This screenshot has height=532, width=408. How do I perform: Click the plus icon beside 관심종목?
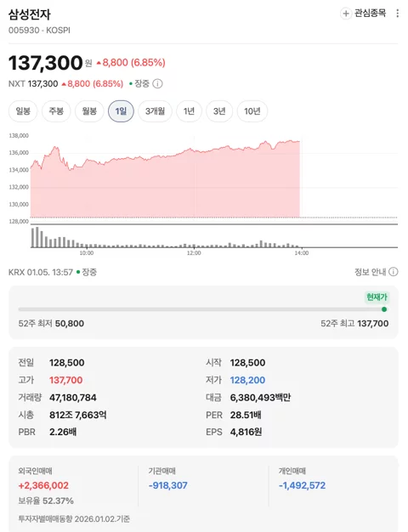pos(346,14)
